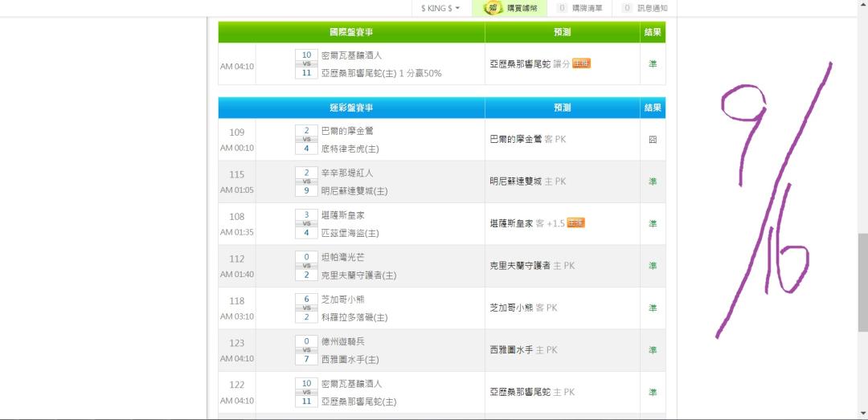Select 科羅拉多落磯(主) team name
The height and width of the screenshot is (420, 868).
coord(355,317)
